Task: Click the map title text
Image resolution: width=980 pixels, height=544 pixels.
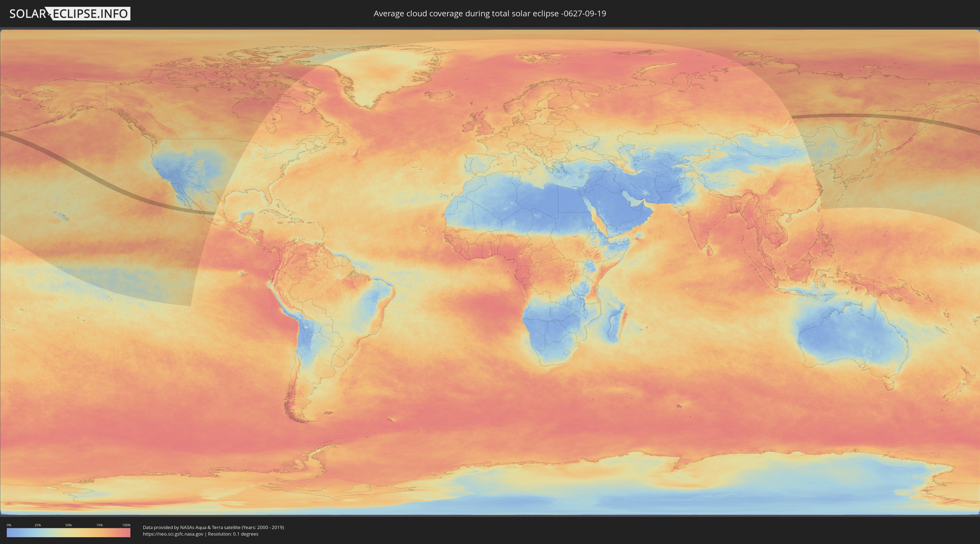Action: click(x=490, y=14)
